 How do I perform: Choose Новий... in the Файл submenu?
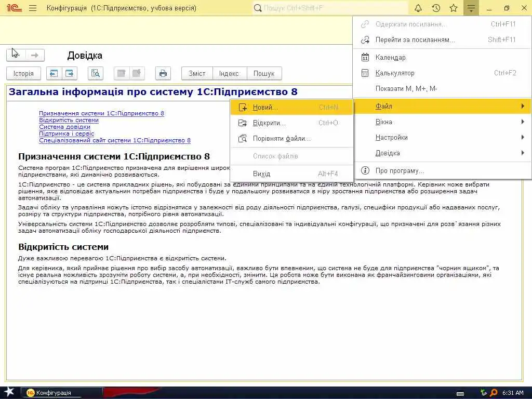tap(292, 107)
